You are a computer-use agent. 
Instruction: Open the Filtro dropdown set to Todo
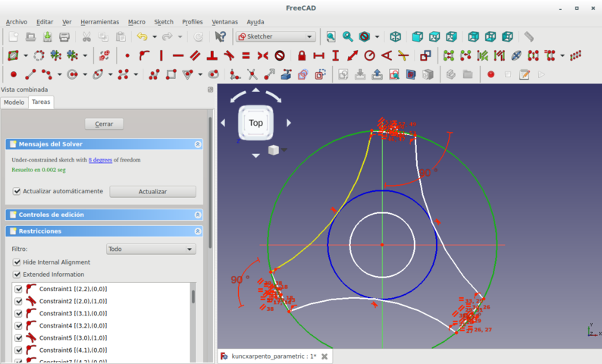[151, 249]
